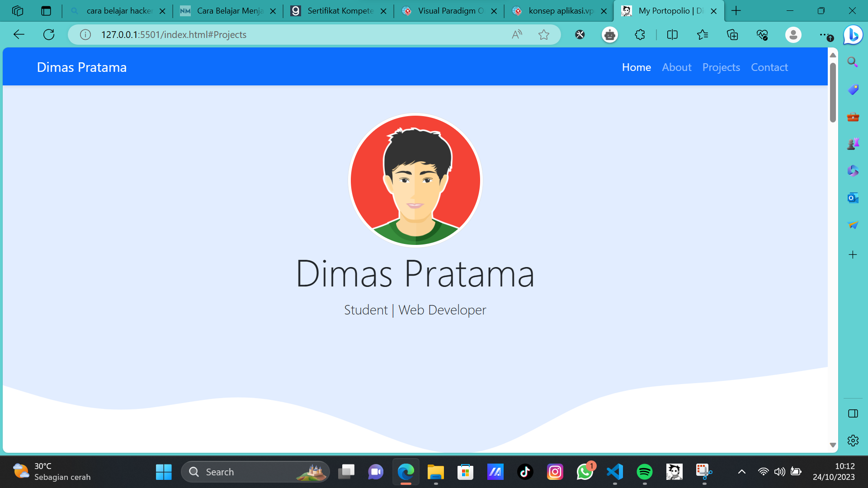The width and height of the screenshot is (868, 488).
Task: Add page to favorites star icon
Action: [x=544, y=34]
